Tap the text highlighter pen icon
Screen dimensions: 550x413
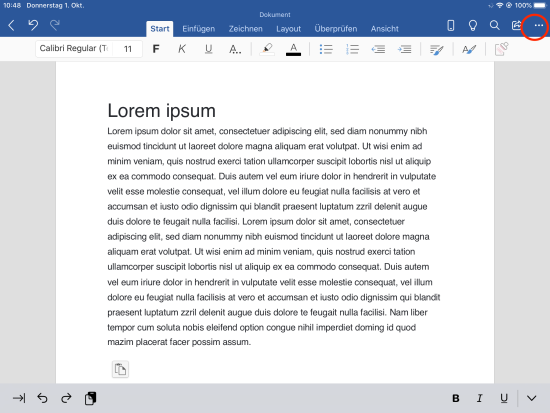[x=267, y=49]
